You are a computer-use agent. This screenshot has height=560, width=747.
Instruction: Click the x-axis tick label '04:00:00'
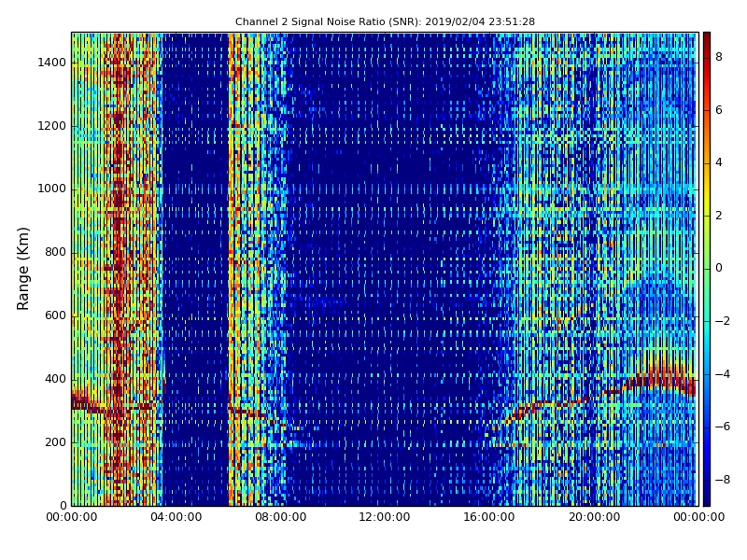click(176, 517)
